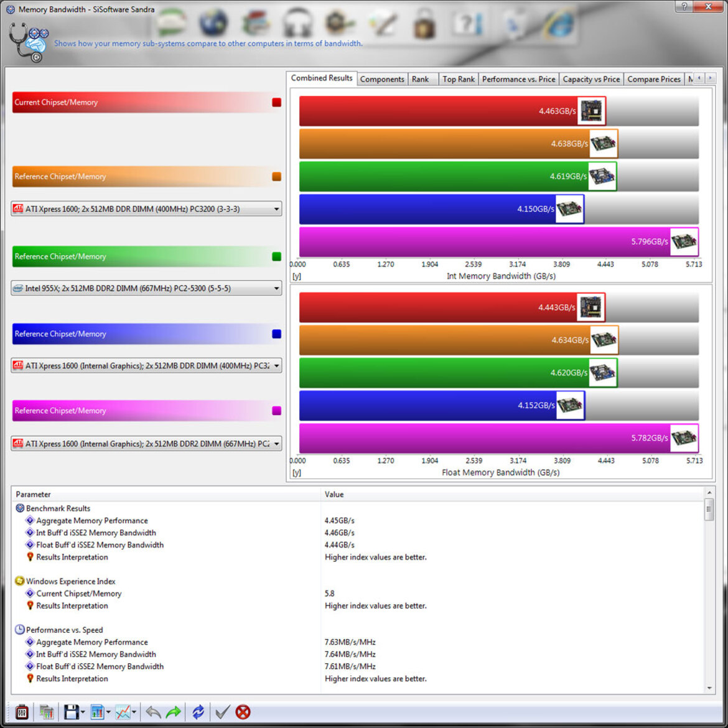Click the board thumbnail on magenta Float bar

(x=684, y=438)
